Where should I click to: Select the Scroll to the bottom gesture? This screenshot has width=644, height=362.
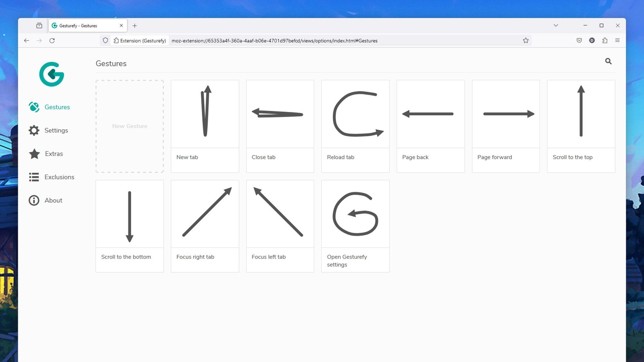pos(129,226)
